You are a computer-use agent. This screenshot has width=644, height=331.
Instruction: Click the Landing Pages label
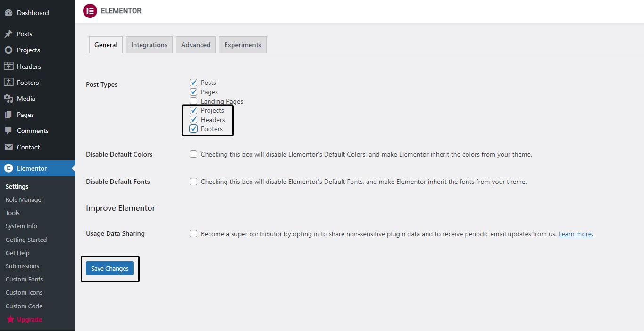click(222, 101)
